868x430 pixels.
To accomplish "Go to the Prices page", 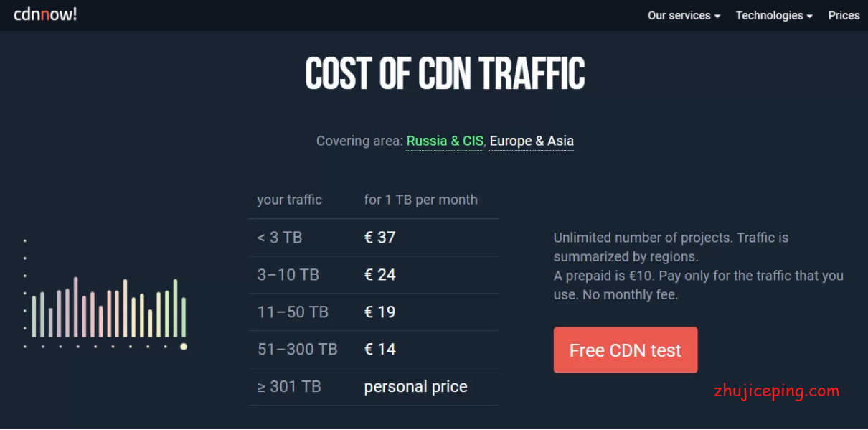I will coord(844,15).
